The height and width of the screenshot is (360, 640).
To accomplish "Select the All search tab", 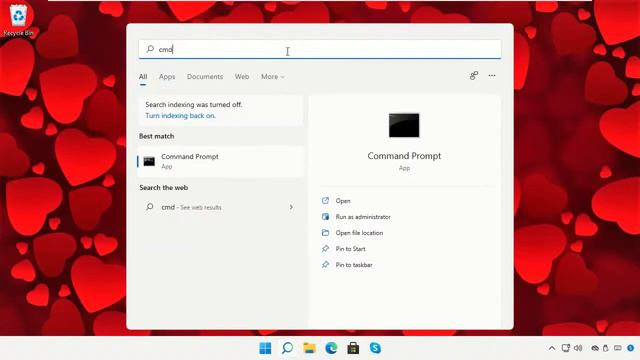I will click(x=143, y=77).
